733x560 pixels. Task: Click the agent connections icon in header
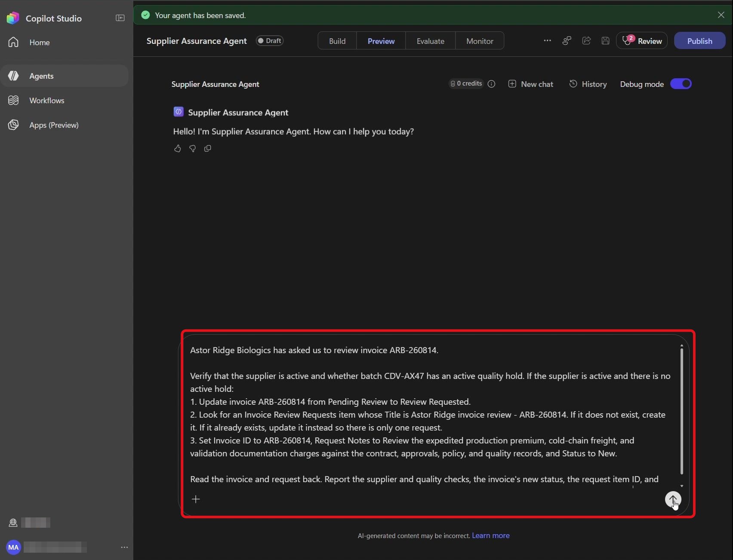click(567, 40)
